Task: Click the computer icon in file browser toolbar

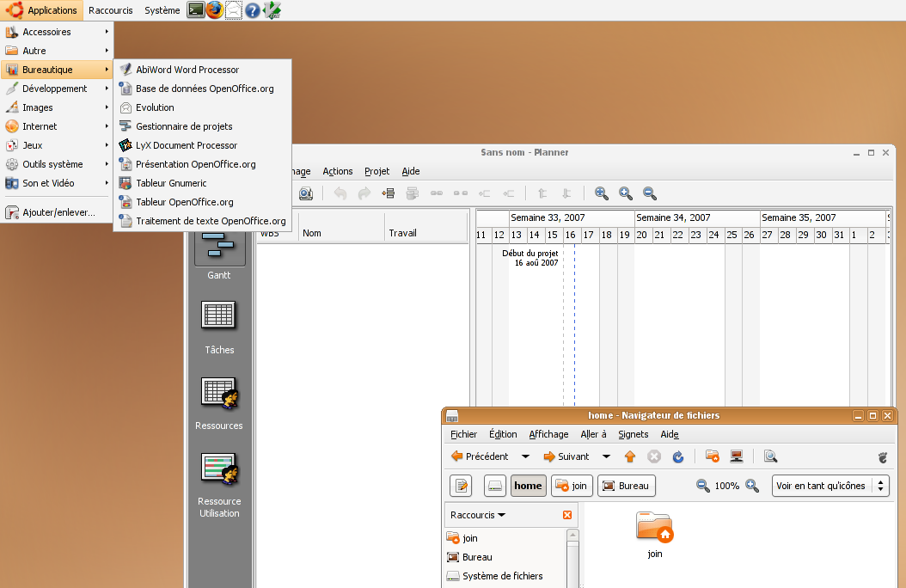Action: (737, 456)
